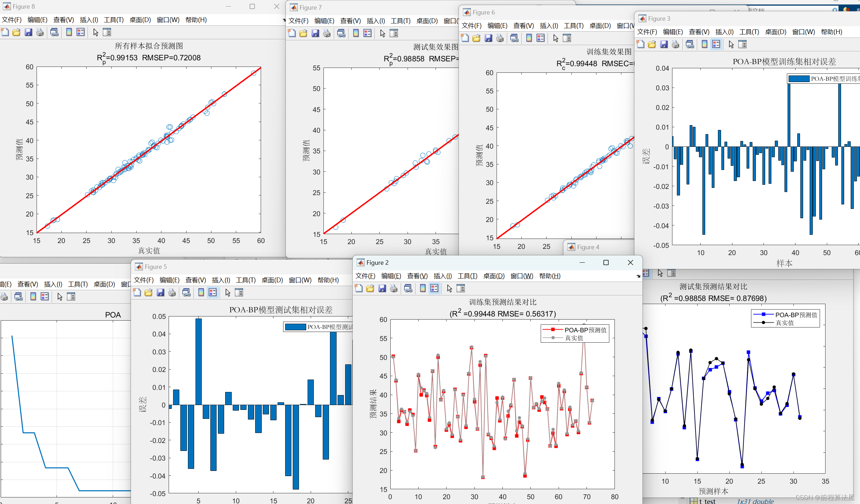Click blue legend swatch in Figure 5

click(296, 327)
